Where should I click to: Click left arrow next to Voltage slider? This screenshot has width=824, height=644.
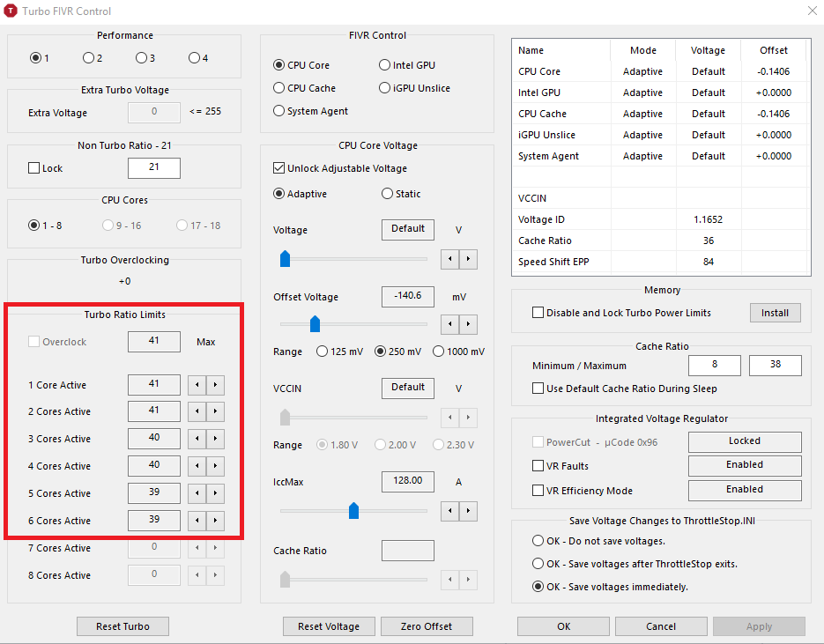(x=449, y=259)
